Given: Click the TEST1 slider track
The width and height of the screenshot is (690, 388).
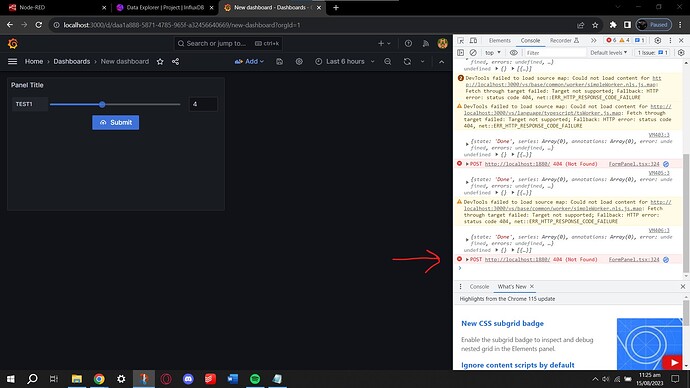Looking at the screenshot, I should pos(115,105).
